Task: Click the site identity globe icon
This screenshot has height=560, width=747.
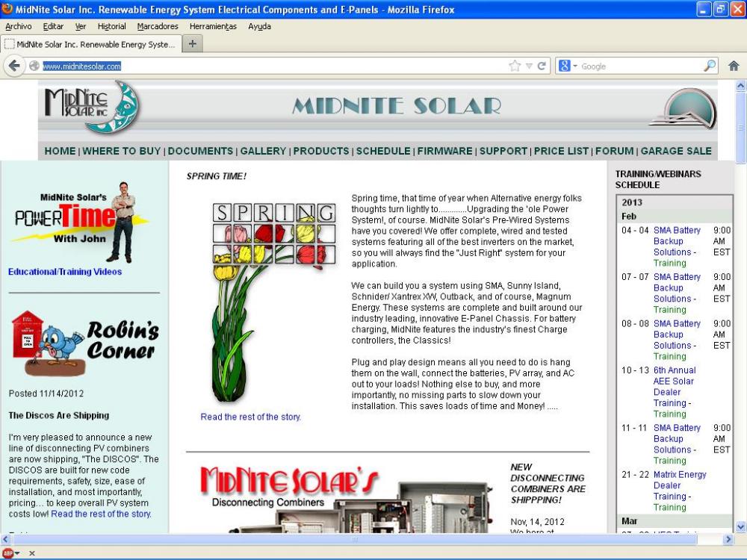Action: tap(34, 66)
